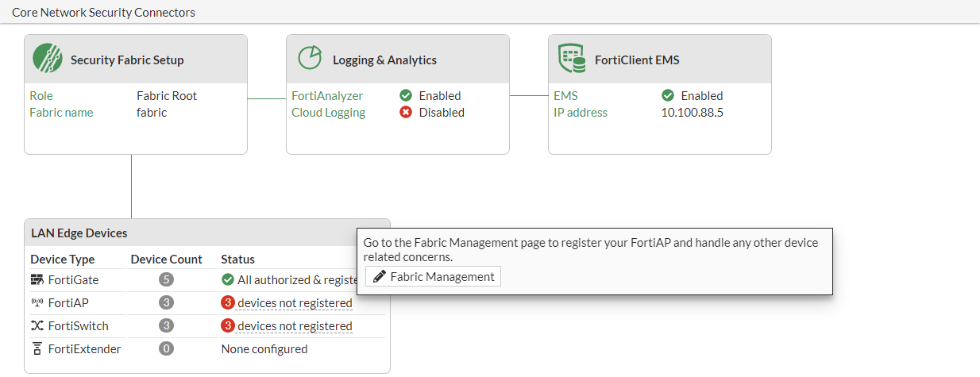Click the FortiGate All authorized status check

[228, 279]
